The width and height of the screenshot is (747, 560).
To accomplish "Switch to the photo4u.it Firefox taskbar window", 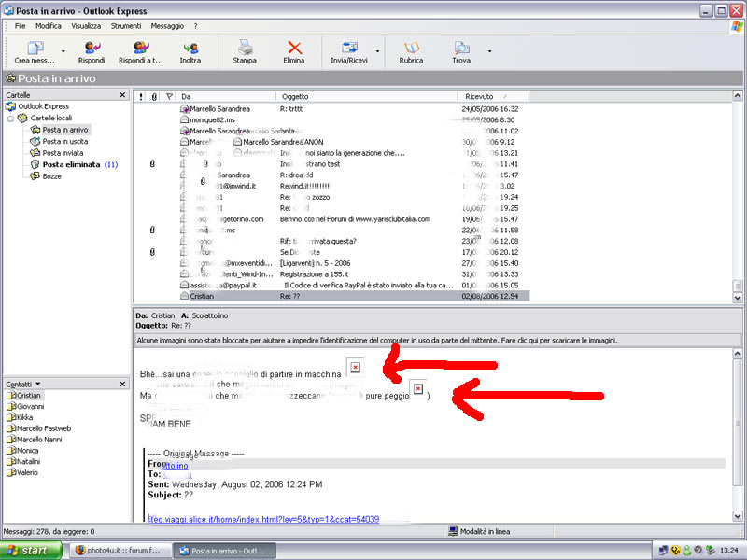I will pos(119,551).
